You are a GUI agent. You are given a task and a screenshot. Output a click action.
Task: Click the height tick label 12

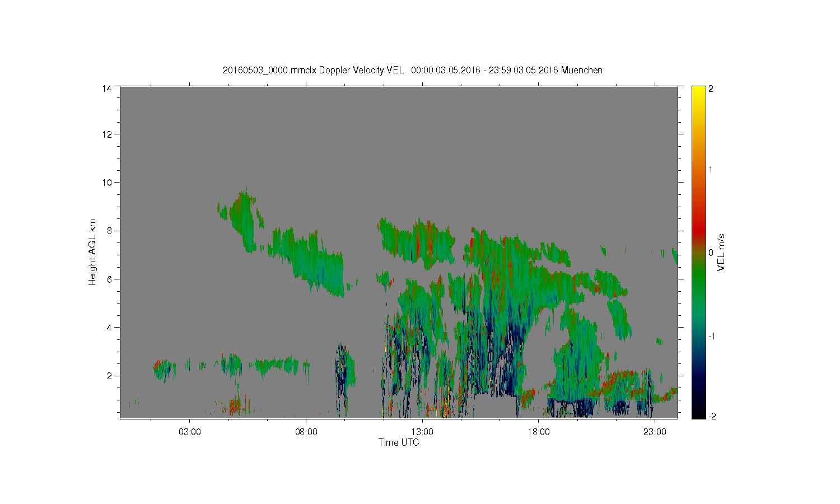pyautogui.click(x=106, y=134)
